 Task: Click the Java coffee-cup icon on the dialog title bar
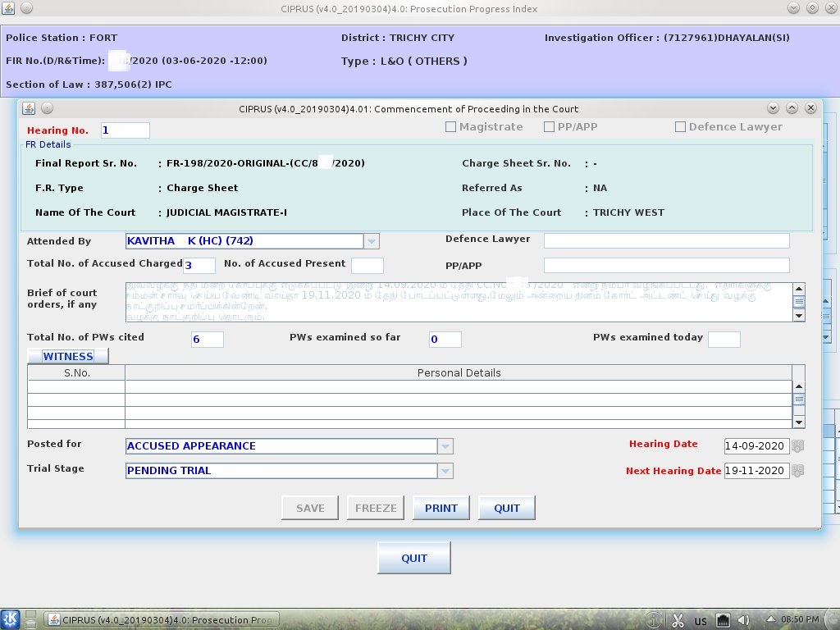point(28,107)
